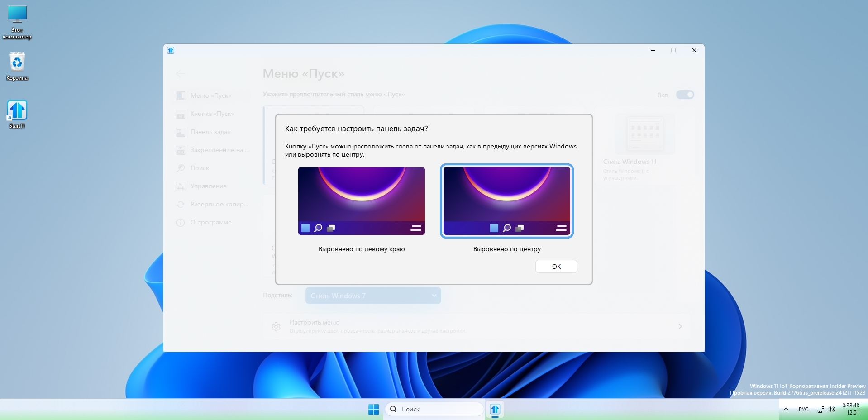Click the taskbar section sidebar icon

tap(181, 132)
